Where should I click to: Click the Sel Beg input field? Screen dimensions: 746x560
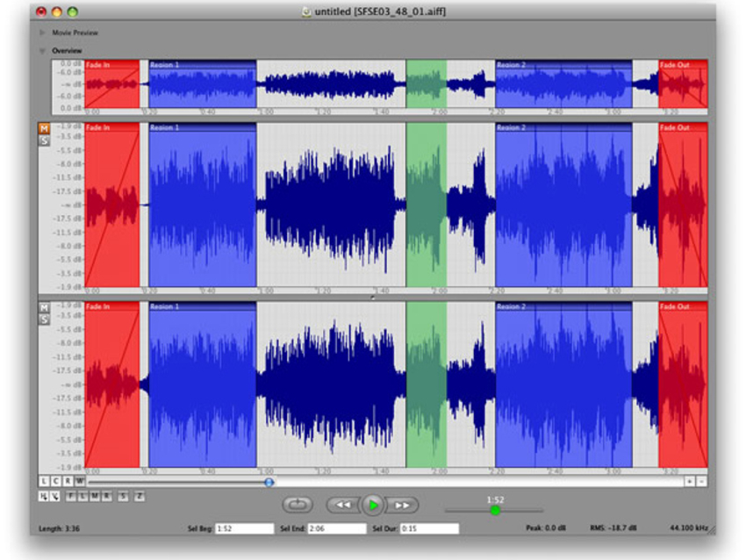245,528
